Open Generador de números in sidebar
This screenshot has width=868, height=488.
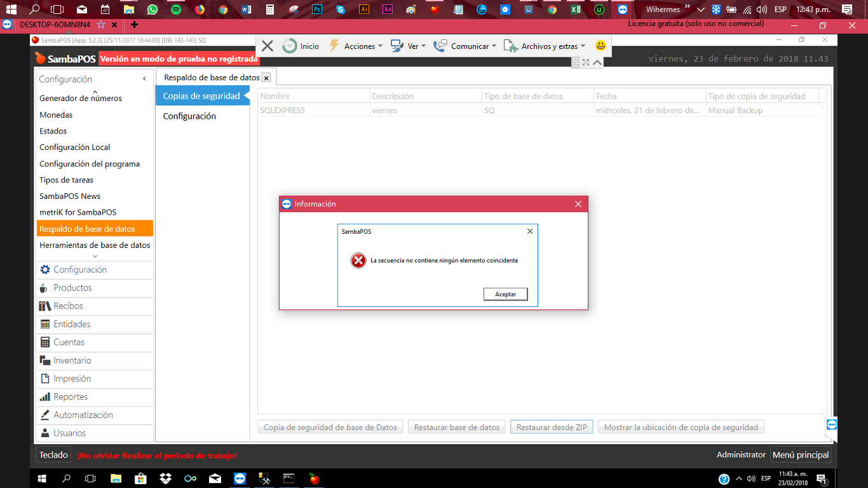tap(81, 98)
